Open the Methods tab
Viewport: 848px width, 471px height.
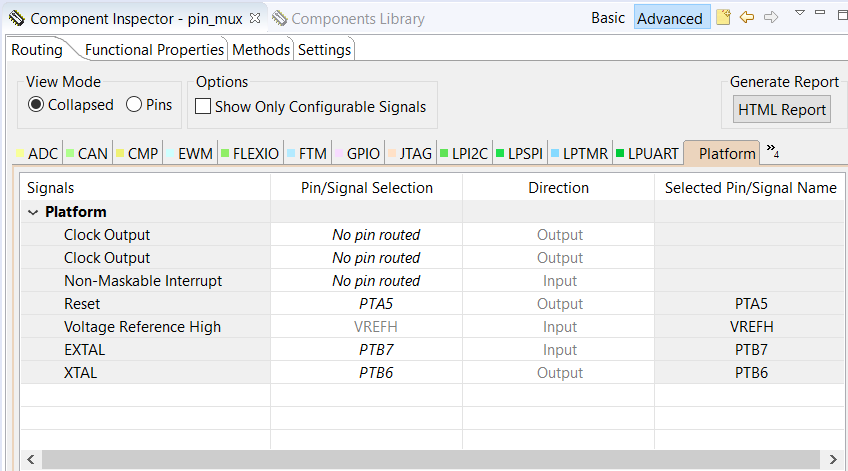(261, 50)
